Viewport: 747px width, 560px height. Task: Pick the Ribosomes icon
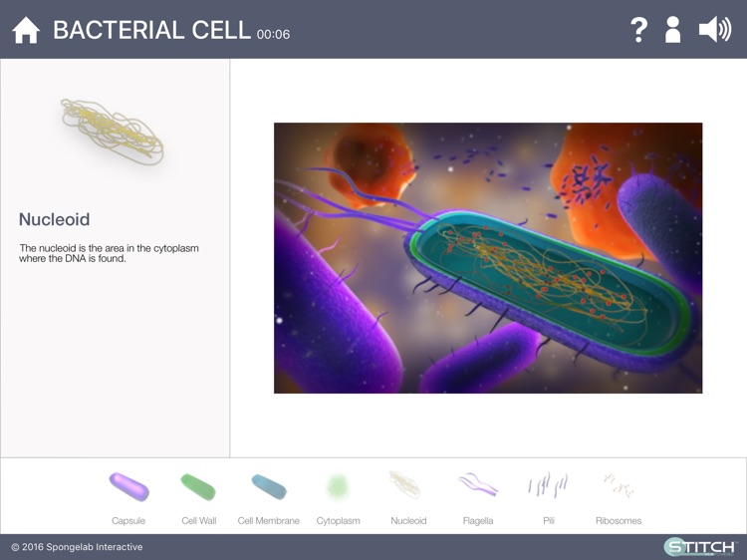(x=619, y=485)
